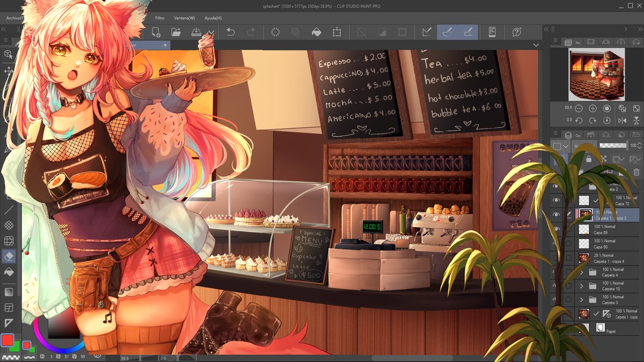644x362 pixels.
Task: Open the Fill command icon in the command bar
Action: pyautogui.click(x=317, y=32)
